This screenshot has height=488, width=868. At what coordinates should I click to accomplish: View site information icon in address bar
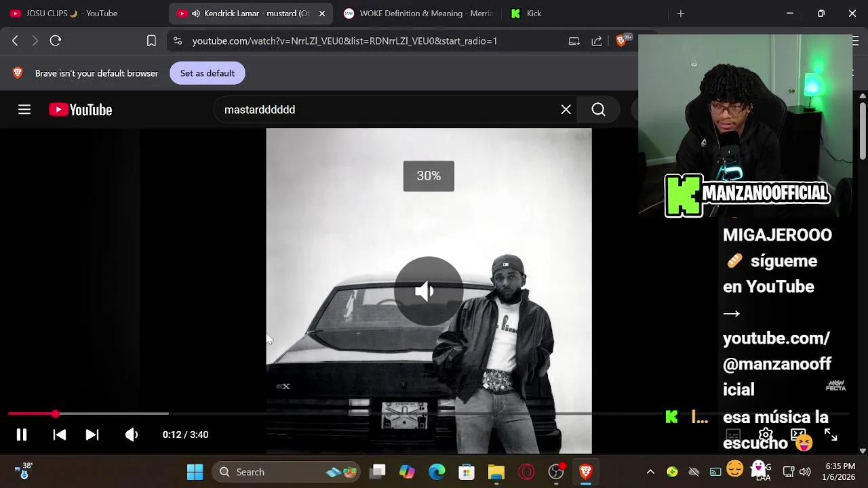click(178, 41)
